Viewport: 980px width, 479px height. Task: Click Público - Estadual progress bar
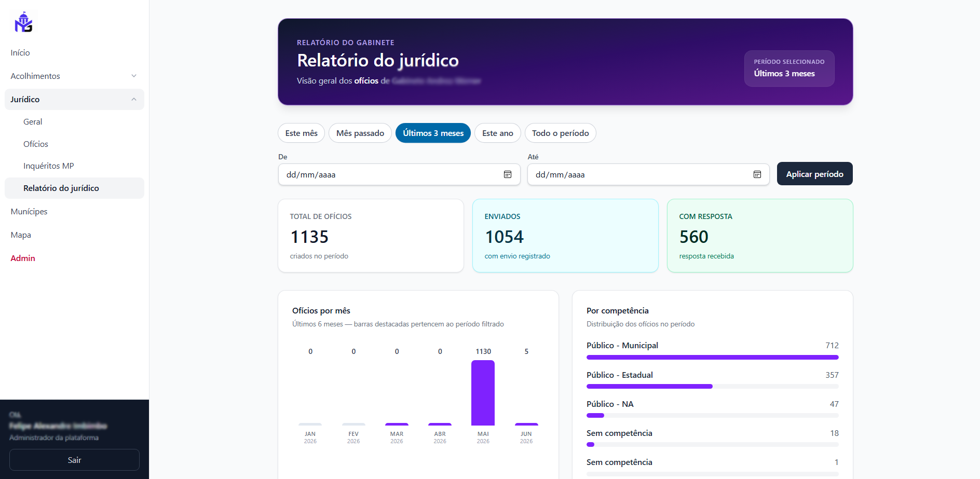[x=712, y=386]
